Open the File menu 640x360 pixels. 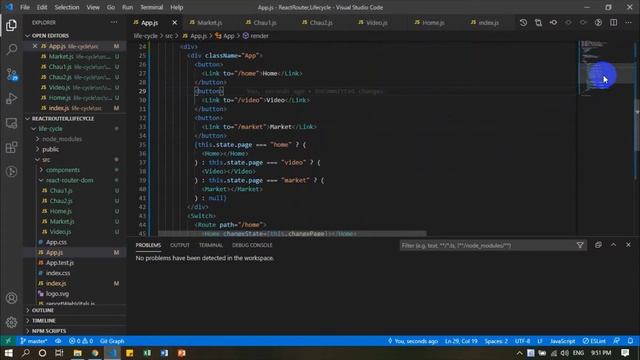(25, 7)
